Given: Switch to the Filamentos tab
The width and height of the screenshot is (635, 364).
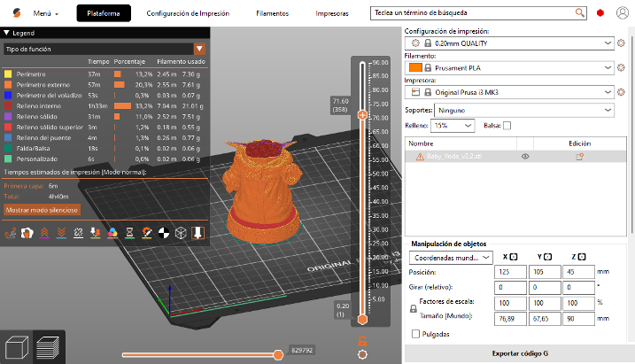Looking at the screenshot, I should pyautogui.click(x=272, y=14).
